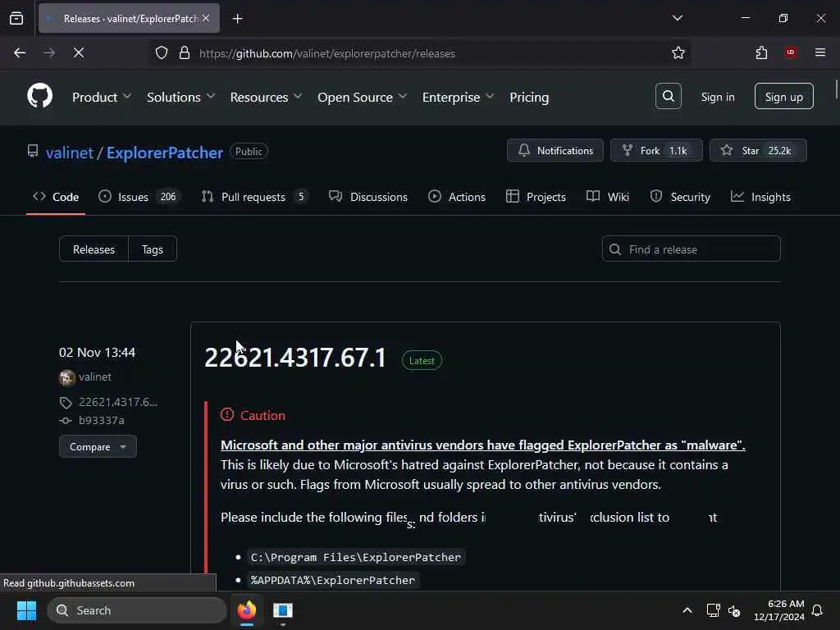The image size is (840, 630).
Task: Open the Actions tab
Action: (457, 197)
